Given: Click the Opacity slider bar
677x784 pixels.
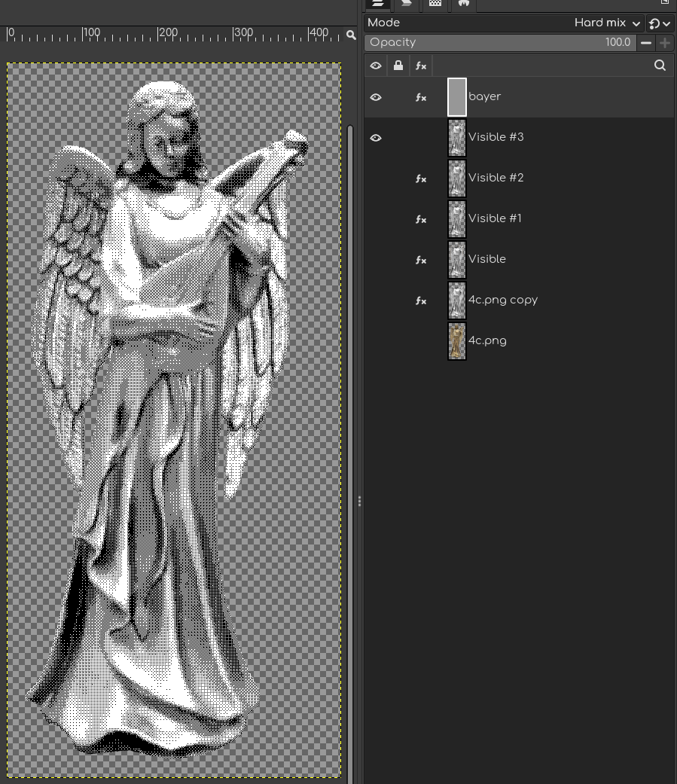Looking at the screenshot, I should pos(497,43).
